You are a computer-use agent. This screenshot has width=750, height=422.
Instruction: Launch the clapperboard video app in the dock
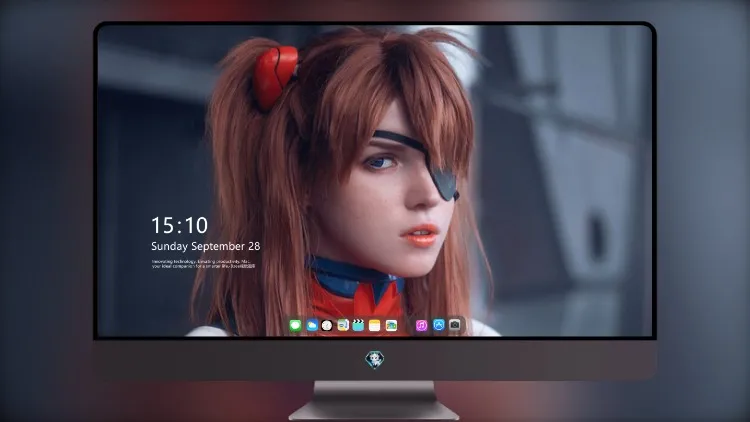pos(358,325)
